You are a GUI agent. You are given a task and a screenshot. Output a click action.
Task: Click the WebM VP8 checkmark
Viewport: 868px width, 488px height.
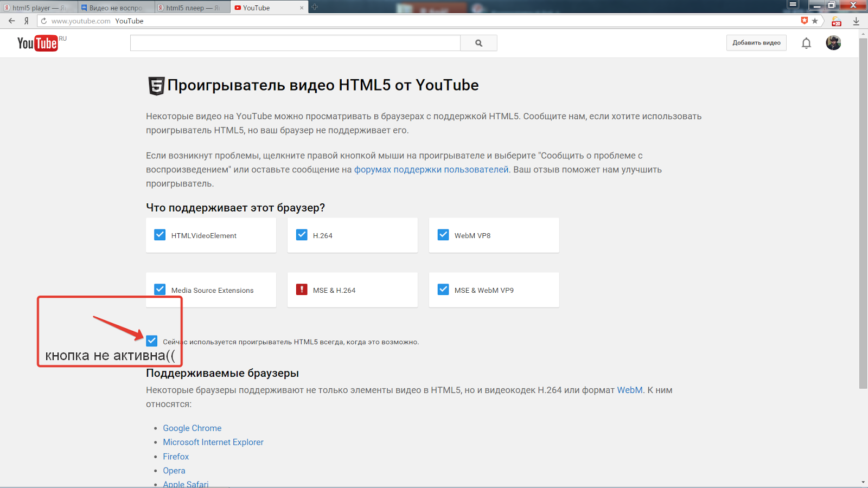point(443,235)
